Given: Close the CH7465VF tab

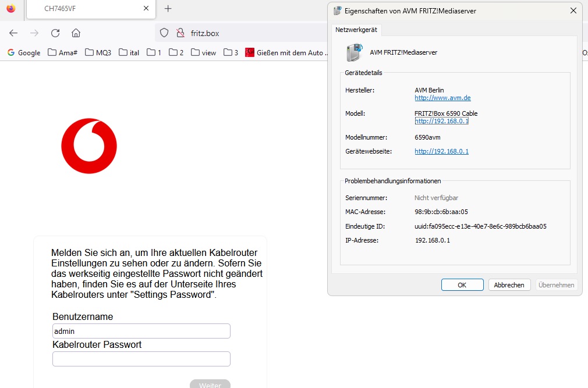Looking at the screenshot, I should [146, 8].
